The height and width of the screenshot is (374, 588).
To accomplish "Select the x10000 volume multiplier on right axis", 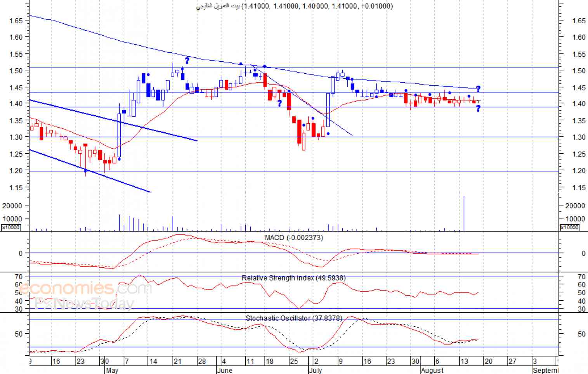I will 569,227.
